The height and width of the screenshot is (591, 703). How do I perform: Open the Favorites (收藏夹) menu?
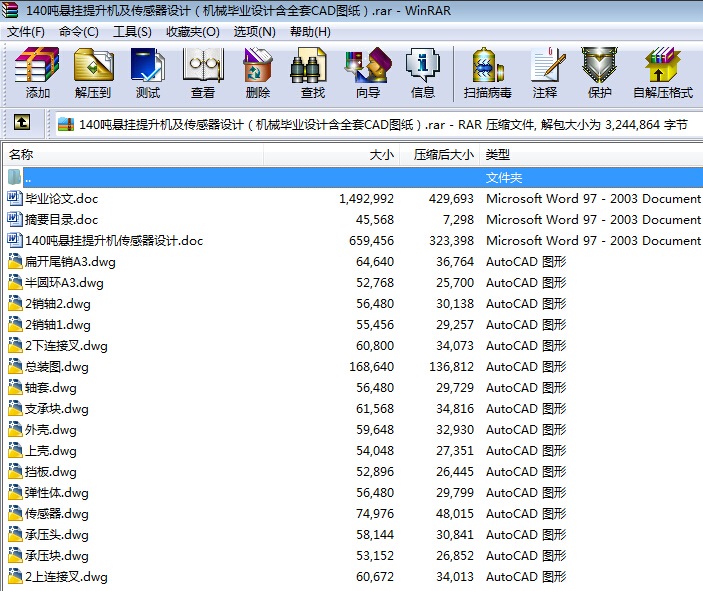(x=193, y=32)
